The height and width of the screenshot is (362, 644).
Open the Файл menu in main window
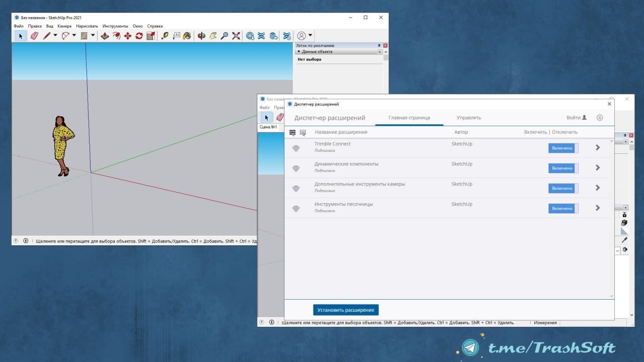click(x=19, y=26)
